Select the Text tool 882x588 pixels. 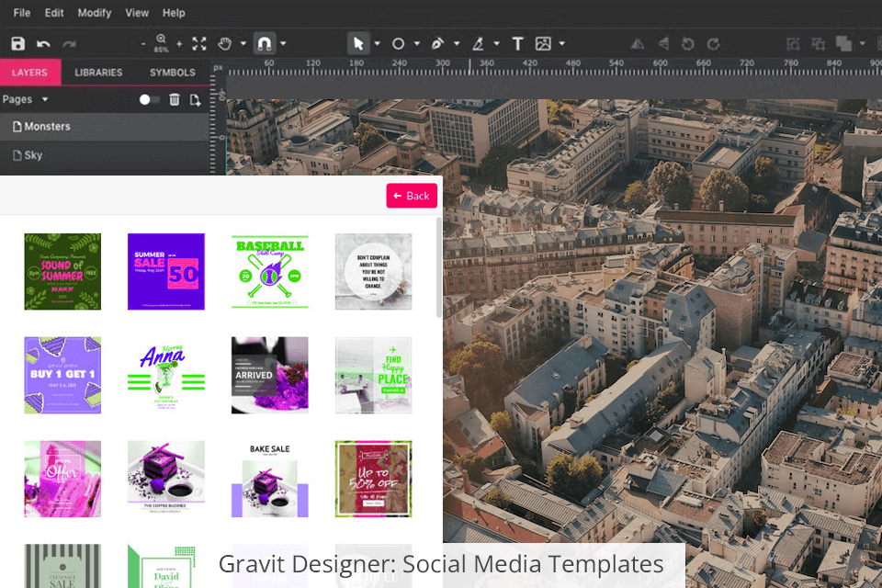click(x=517, y=43)
